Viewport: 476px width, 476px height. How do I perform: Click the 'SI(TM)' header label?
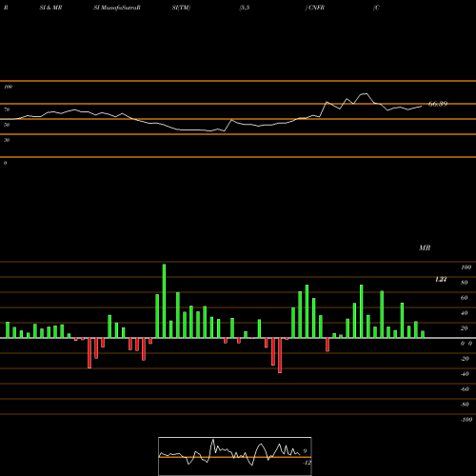(181, 8)
